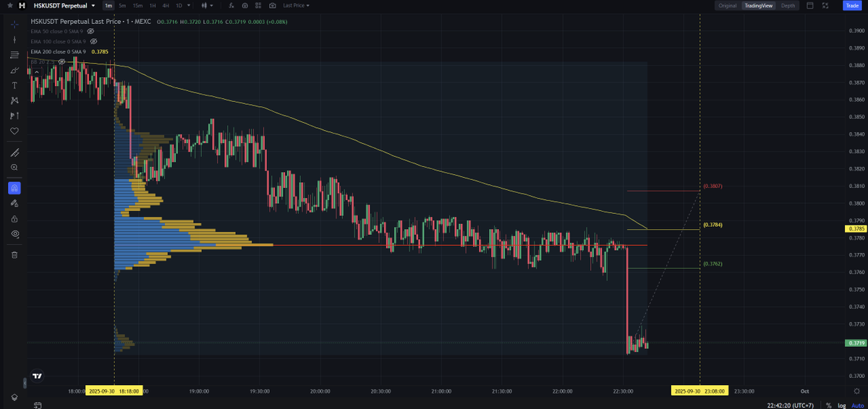Hide all drawings with eye icon
This screenshot has height=409, width=868.
point(14,233)
